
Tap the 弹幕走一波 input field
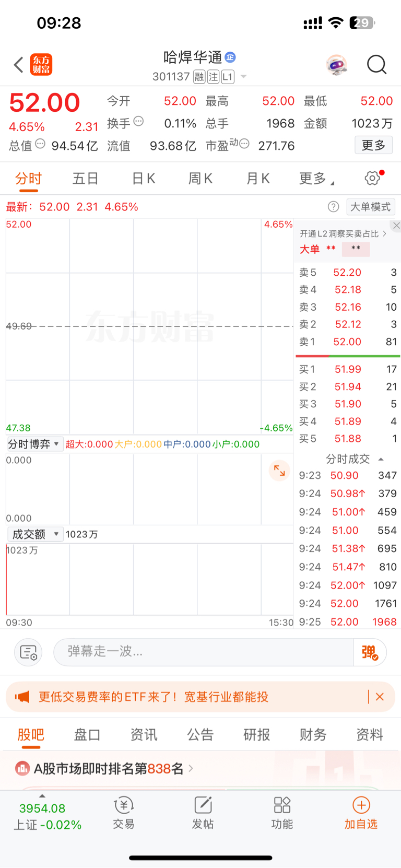204,652
